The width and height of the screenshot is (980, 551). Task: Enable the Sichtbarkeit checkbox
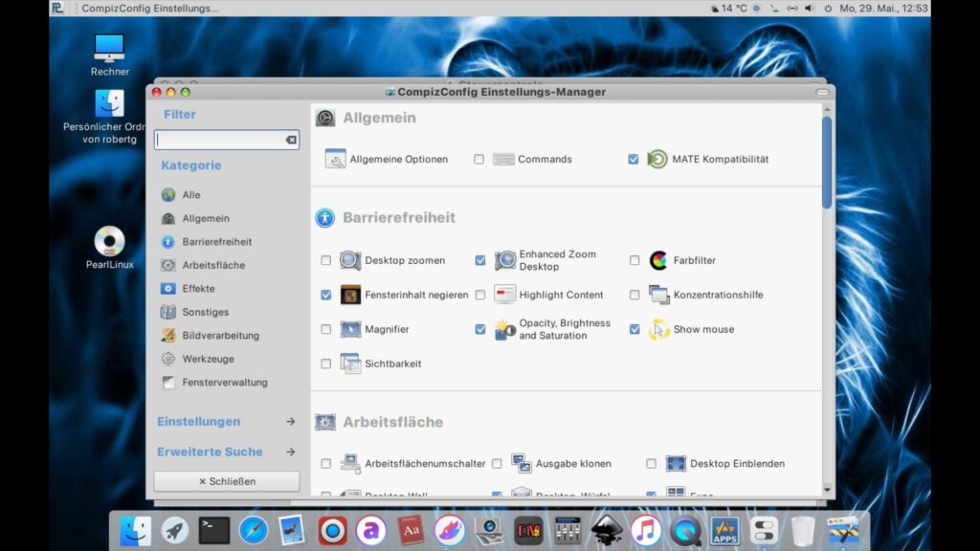[325, 363]
